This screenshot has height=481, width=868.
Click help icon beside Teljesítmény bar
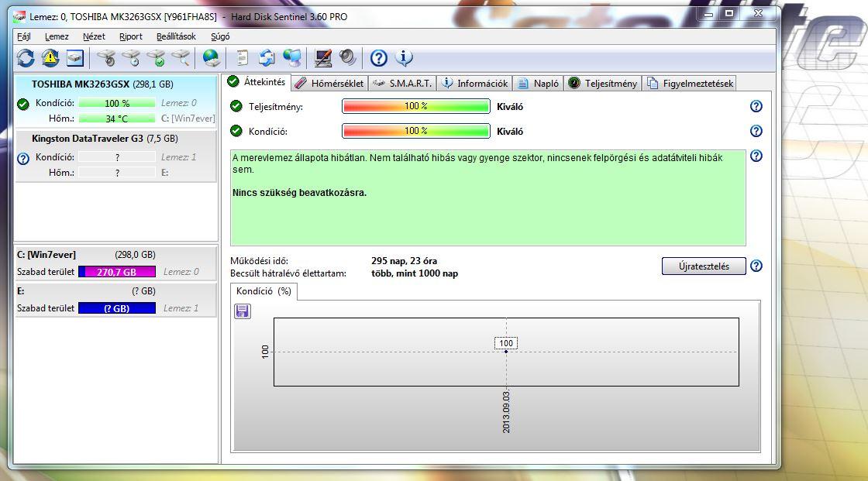(756, 106)
